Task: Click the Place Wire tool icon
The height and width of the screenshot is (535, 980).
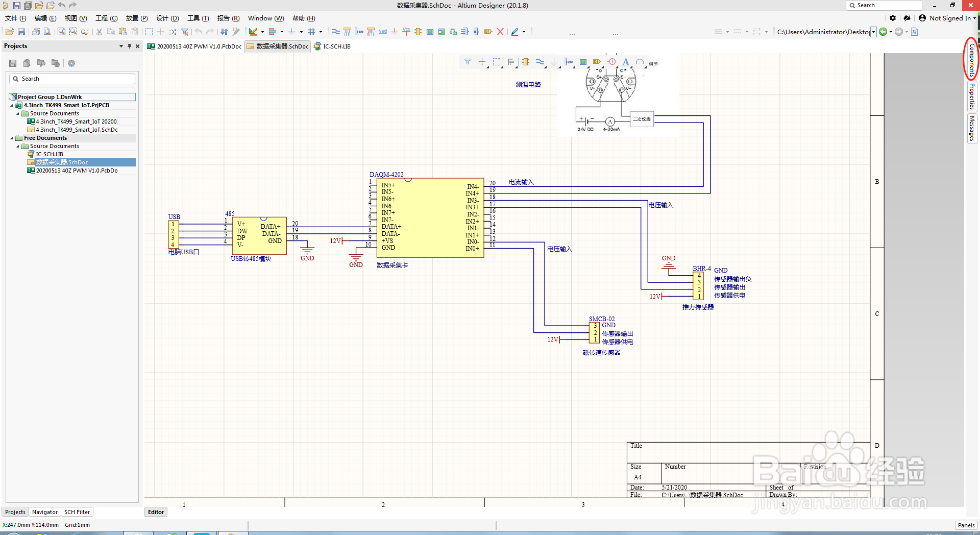Action: coord(335,32)
